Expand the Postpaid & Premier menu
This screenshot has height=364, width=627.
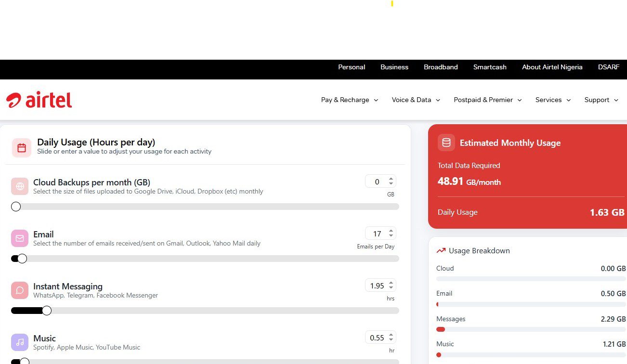tap(488, 100)
